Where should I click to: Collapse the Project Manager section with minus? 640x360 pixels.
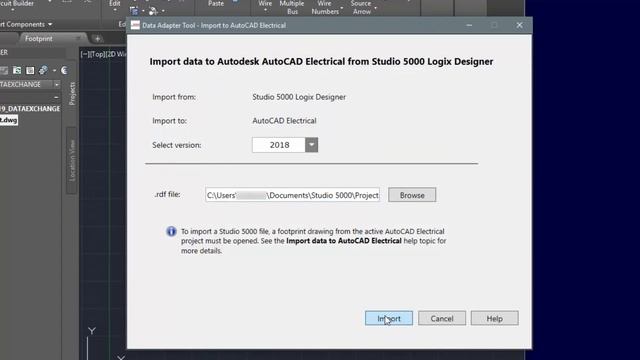(x=56, y=97)
